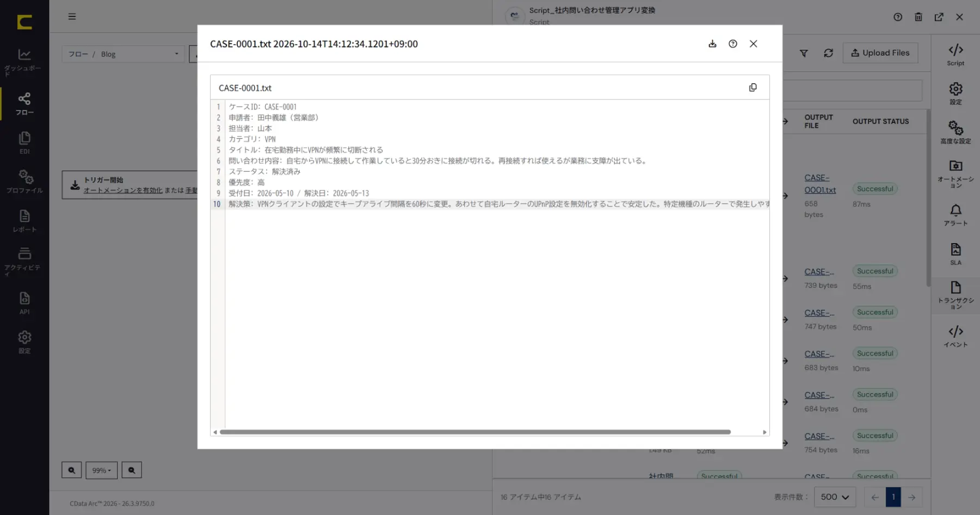Switch to the Script tab in the right panel

point(956,55)
